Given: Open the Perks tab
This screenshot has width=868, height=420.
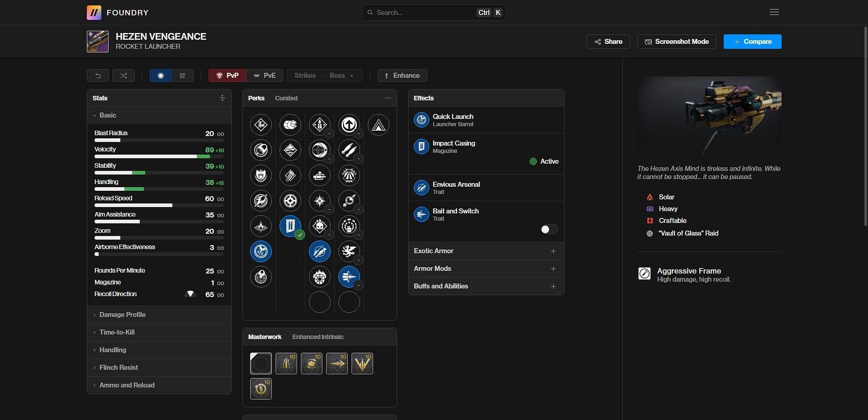Looking at the screenshot, I should [256, 98].
